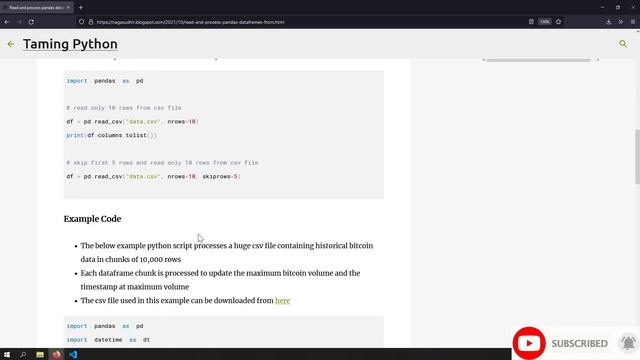Toggle the notification bell icon
640x360 pixels.
628,343
